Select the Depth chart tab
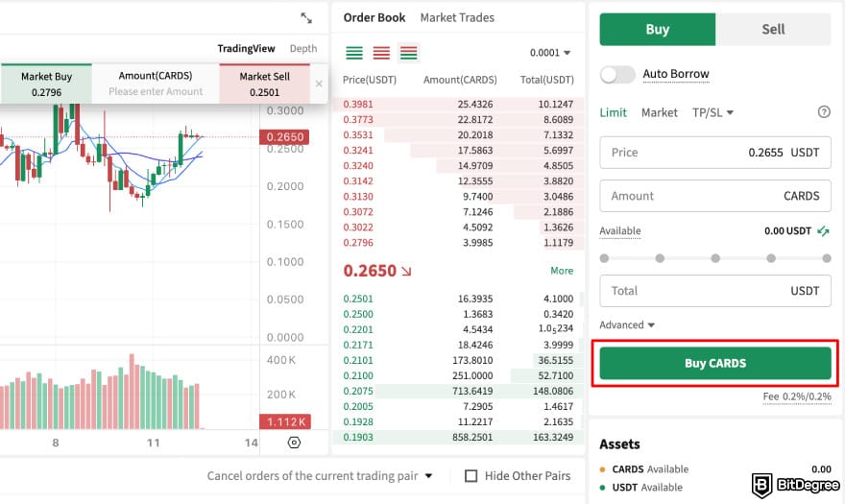 303,49
